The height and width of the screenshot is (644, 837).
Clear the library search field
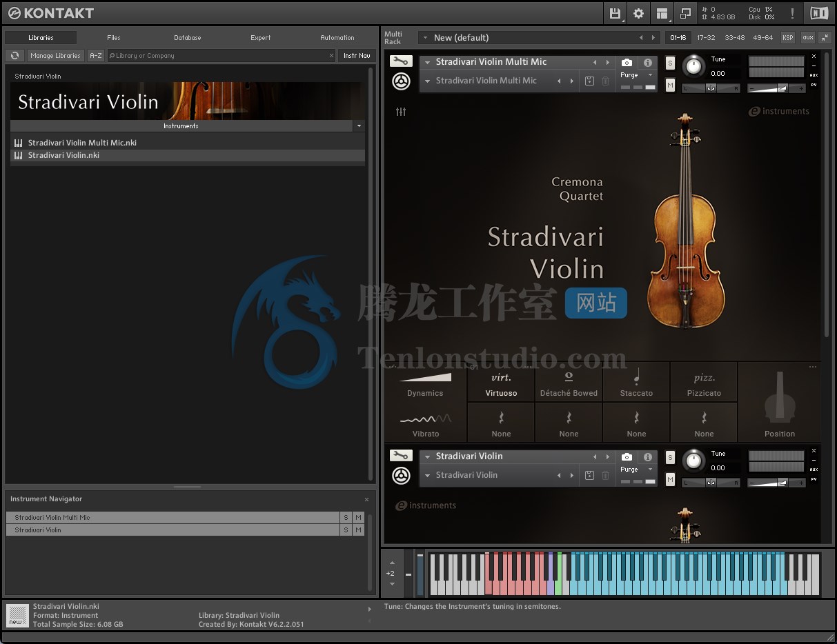(x=332, y=56)
